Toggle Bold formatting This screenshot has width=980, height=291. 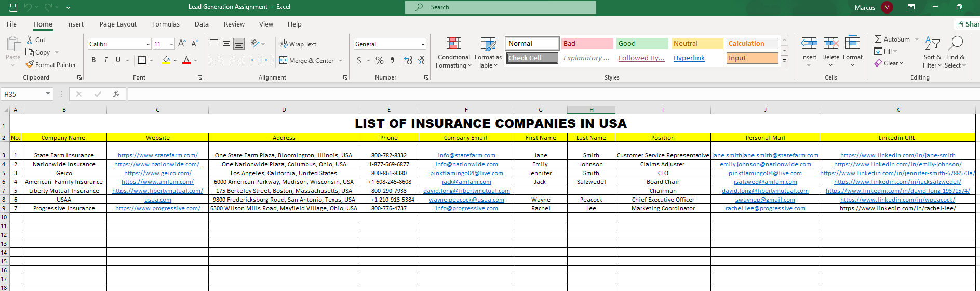93,60
